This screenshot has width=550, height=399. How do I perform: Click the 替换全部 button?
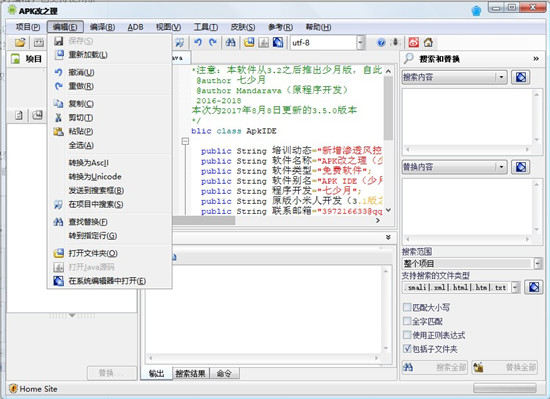[505, 367]
